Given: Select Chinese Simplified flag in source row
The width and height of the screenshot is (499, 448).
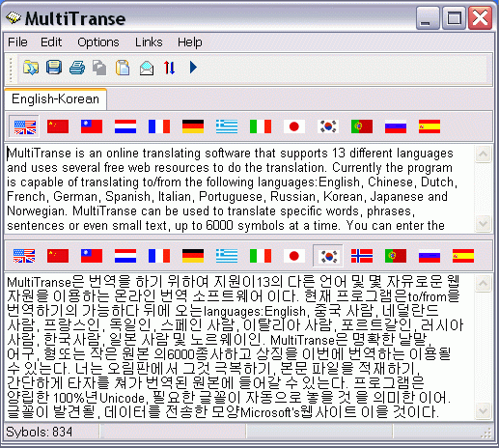Looking at the screenshot, I should [x=58, y=126].
